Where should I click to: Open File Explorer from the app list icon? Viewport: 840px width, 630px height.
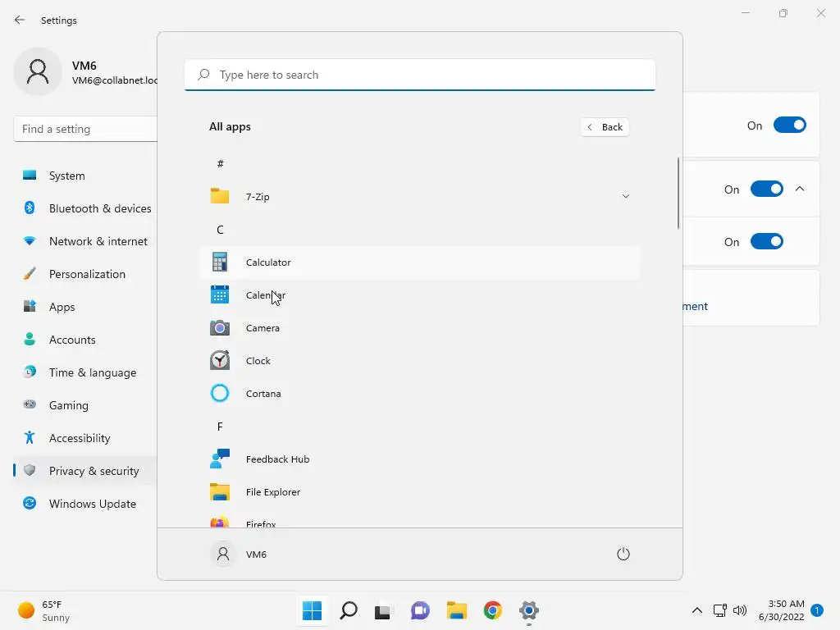click(220, 491)
